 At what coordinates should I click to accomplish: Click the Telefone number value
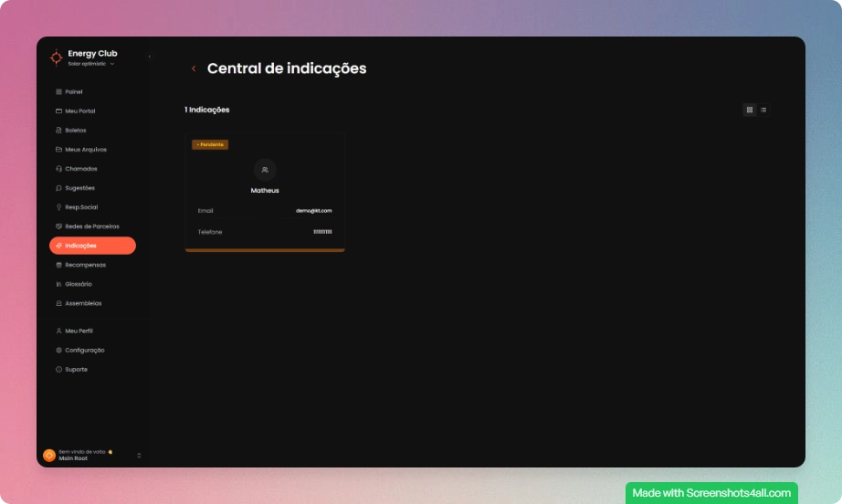coord(322,232)
